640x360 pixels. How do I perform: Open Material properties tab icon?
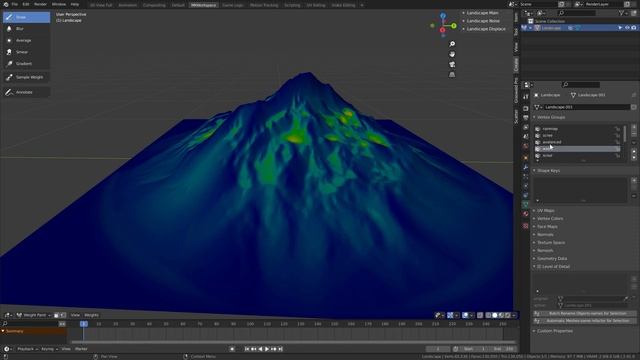pyautogui.click(x=525, y=214)
